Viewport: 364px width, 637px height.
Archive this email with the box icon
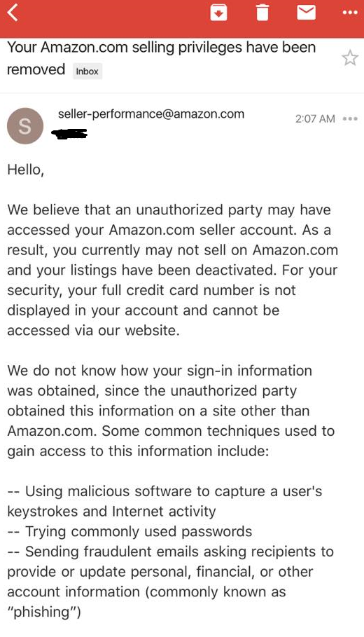click(218, 13)
